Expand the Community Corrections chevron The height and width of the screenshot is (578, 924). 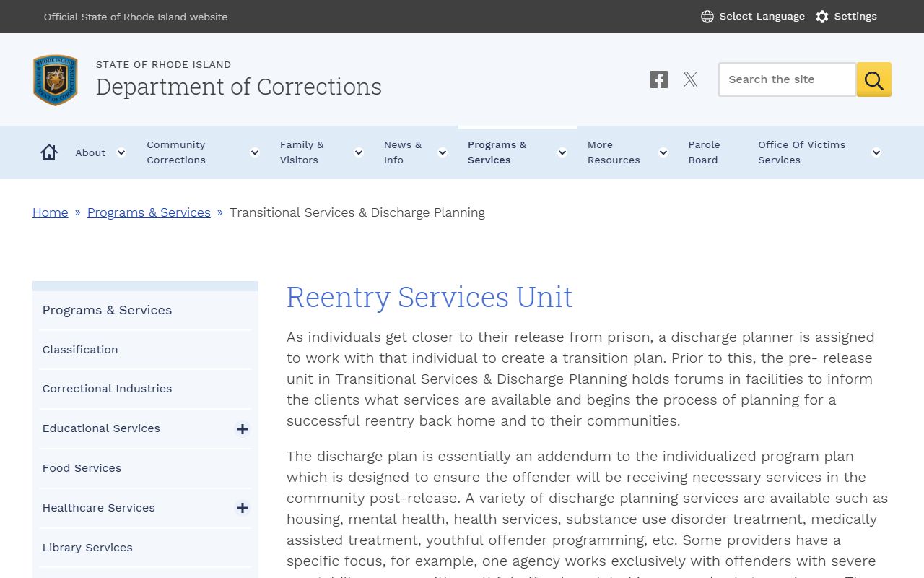click(x=255, y=152)
